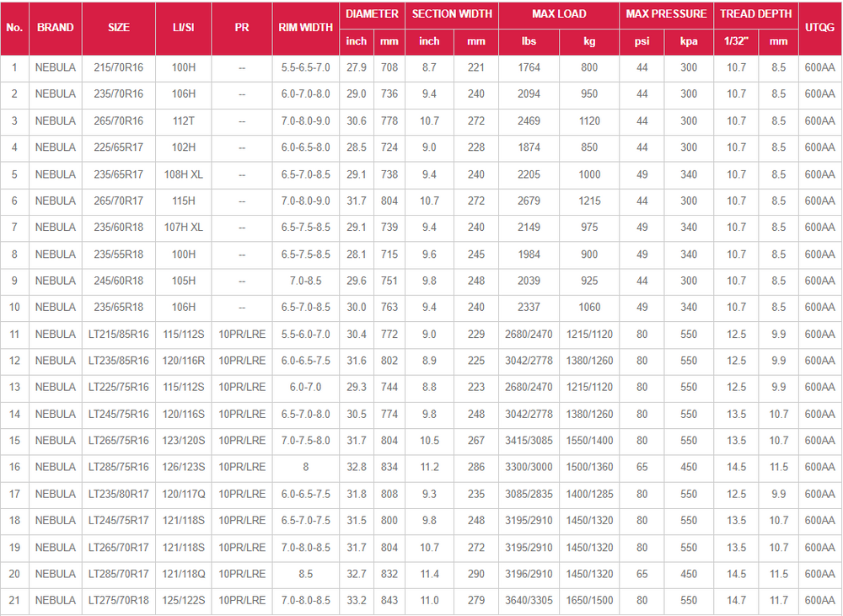This screenshot has height=616, width=843.
Task: Click the RIM WIDTH column header
Action: (305, 28)
